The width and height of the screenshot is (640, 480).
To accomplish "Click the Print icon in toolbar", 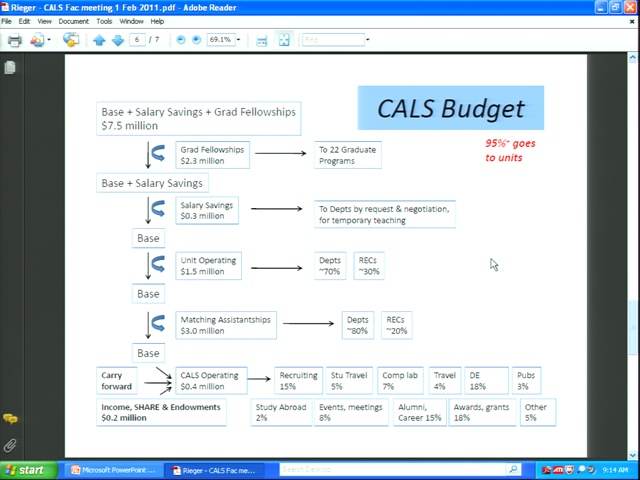I will [x=15, y=40].
